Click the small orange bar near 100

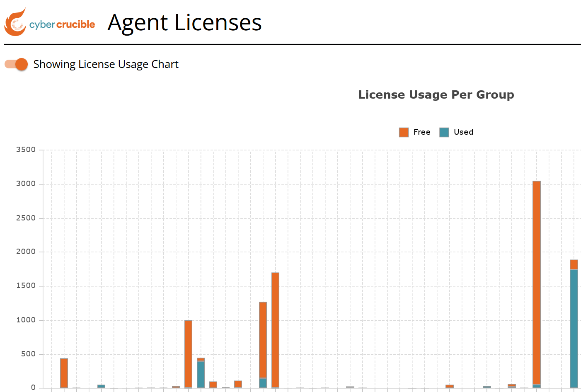point(213,385)
